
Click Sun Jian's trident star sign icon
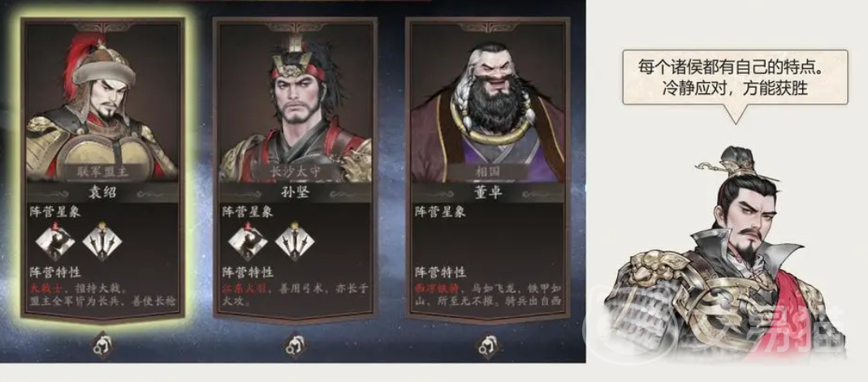click(x=295, y=241)
